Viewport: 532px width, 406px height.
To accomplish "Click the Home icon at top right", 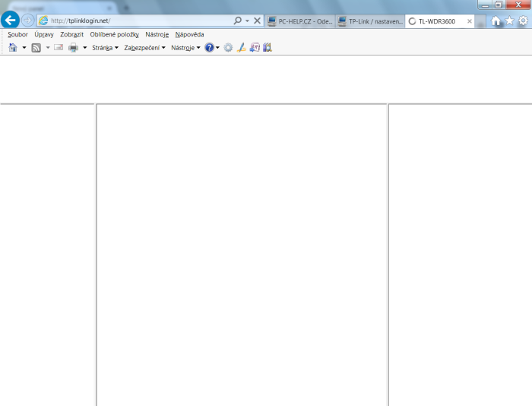I will (x=496, y=21).
